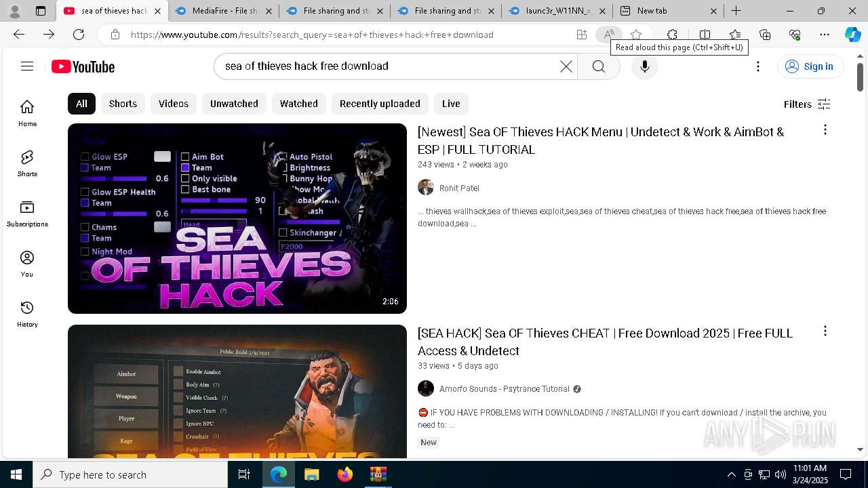Select the Watched filter chip
The image size is (868, 488).
(x=299, y=104)
